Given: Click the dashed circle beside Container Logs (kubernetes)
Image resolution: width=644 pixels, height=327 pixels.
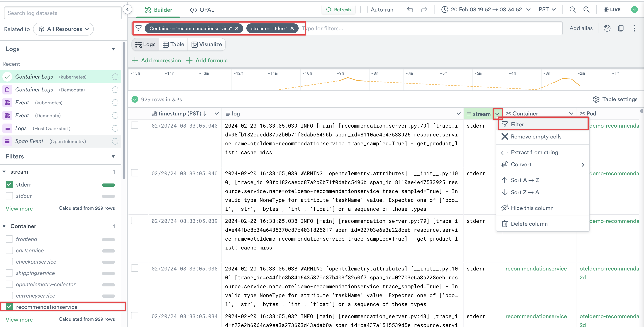Looking at the screenshot, I should coord(115,77).
